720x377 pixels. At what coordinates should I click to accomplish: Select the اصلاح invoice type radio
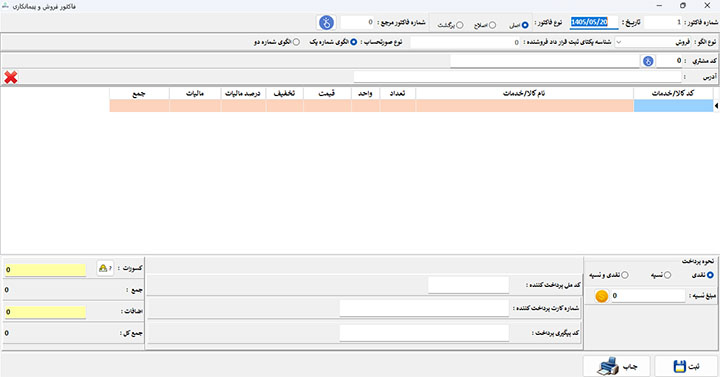[x=492, y=25]
